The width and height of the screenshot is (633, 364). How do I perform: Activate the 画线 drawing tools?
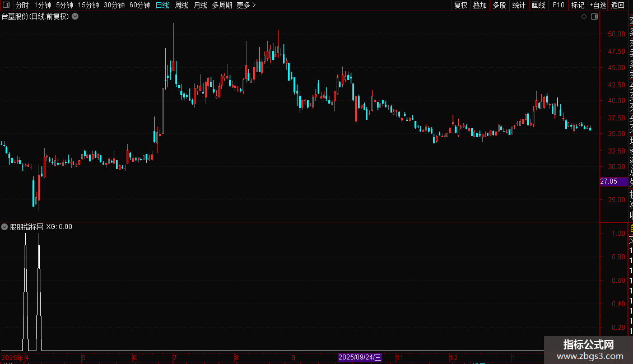[538, 5]
